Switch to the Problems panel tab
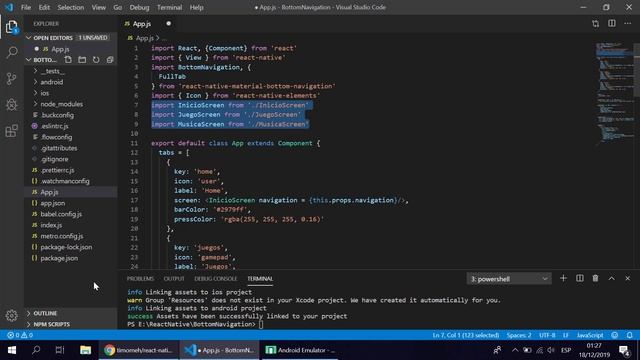Viewport: 640px width, 360px height. point(140,279)
